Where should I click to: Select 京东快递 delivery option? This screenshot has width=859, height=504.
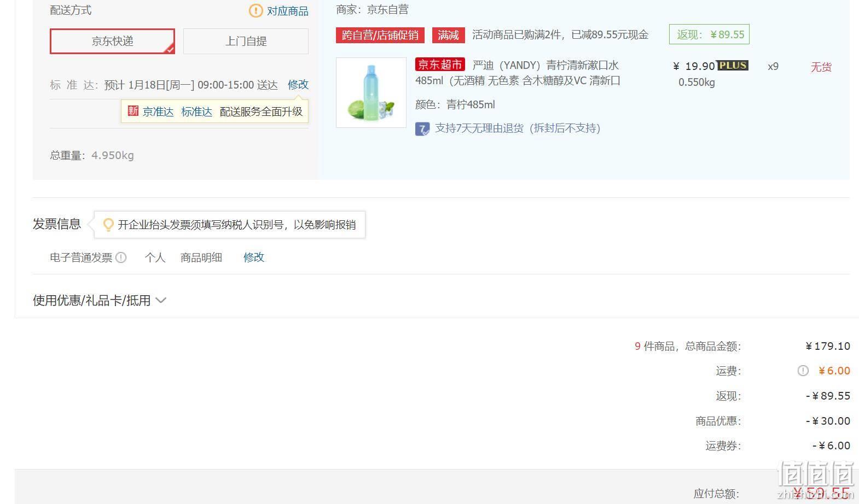click(112, 41)
